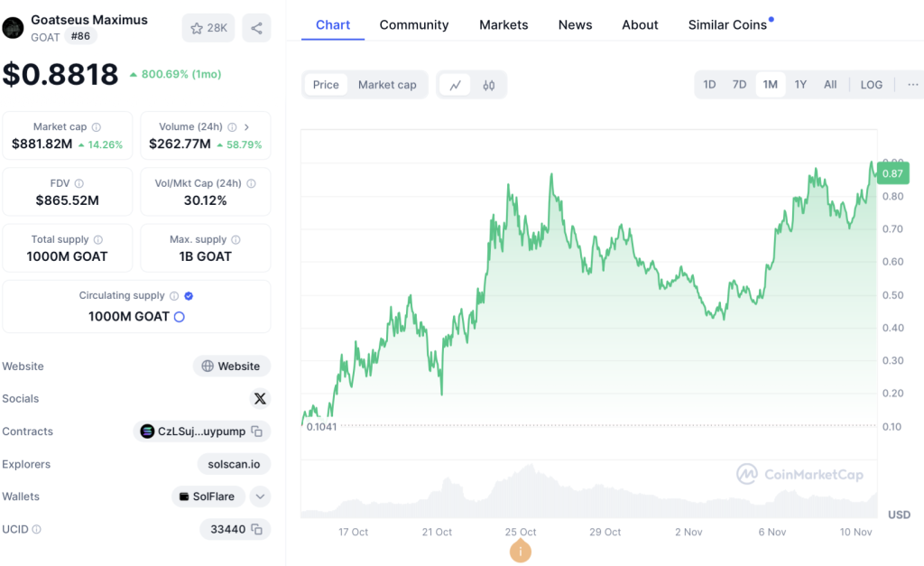Open solscan.io explorer link
This screenshot has height=566, width=924.
(234, 464)
